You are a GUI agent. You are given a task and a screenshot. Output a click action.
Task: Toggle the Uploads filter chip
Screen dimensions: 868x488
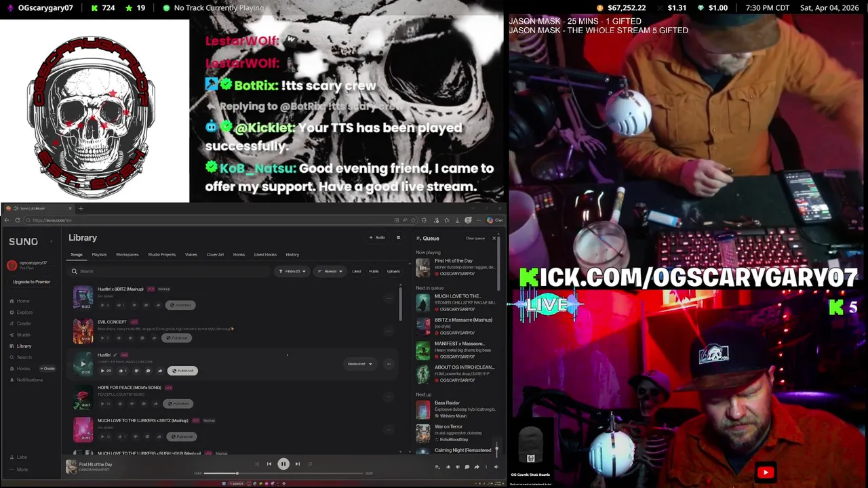[x=393, y=271]
